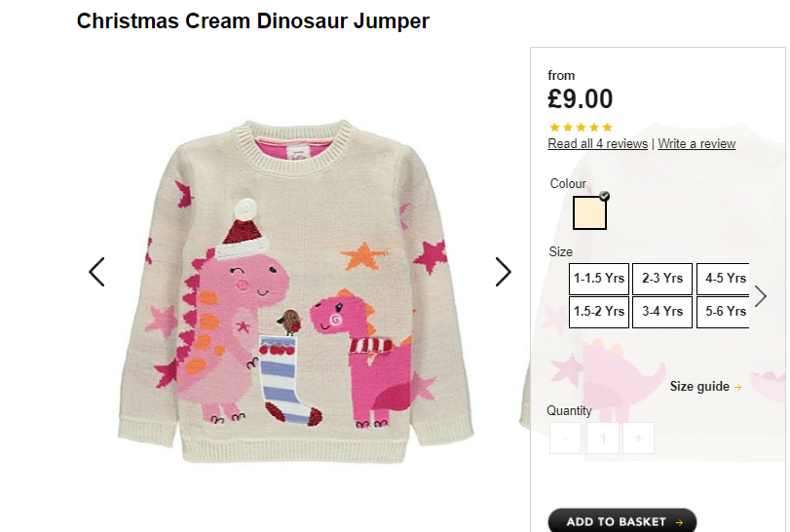This screenshot has height=532, width=790.
Task: Decrease quantity with the minus button
Action: pyautogui.click(x=565, y=438)
